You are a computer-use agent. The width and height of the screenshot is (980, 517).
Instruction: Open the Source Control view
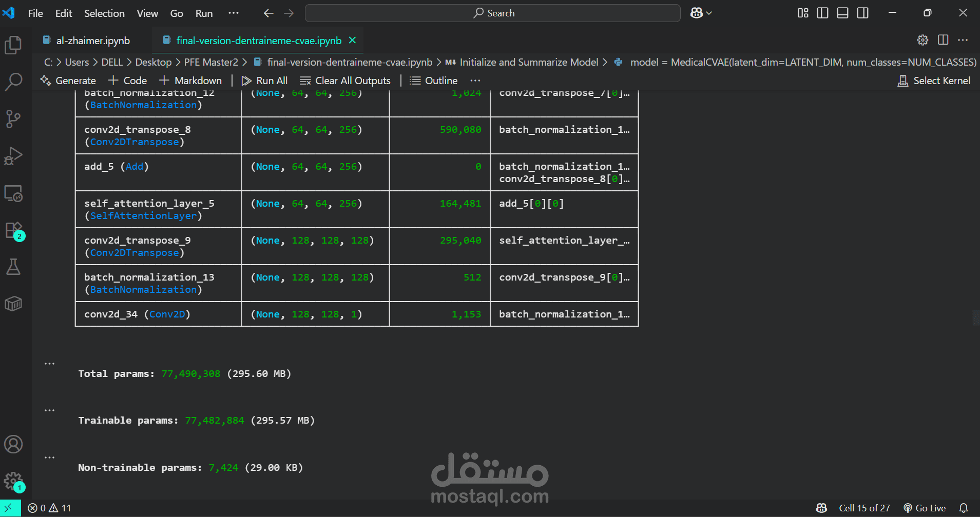pos(13,119)
